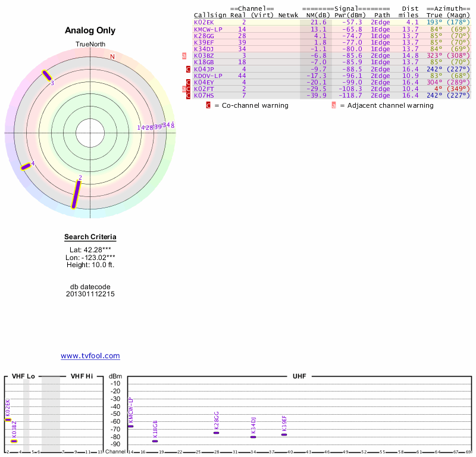Screen dimensions: 476x457
Task: Select the channel 4 marker on radar plot
Action: 26,167
